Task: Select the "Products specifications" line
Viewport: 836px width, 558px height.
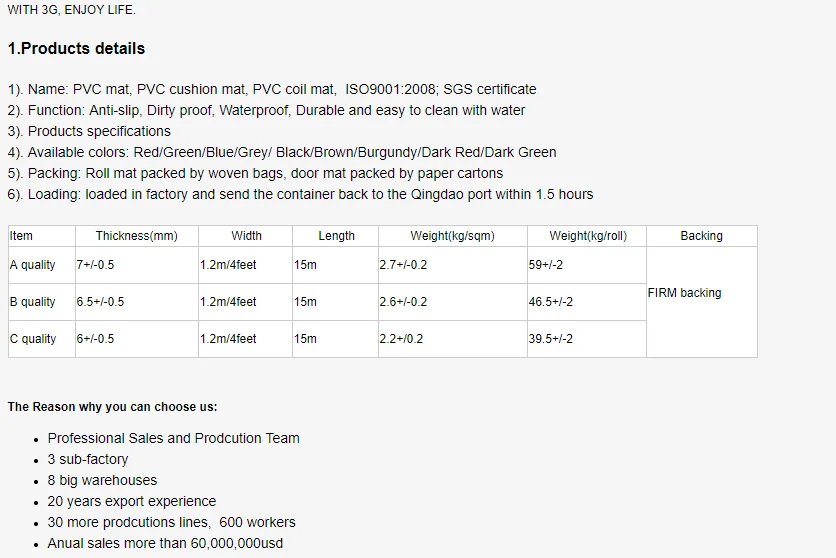Action: [x=89, y=131]
